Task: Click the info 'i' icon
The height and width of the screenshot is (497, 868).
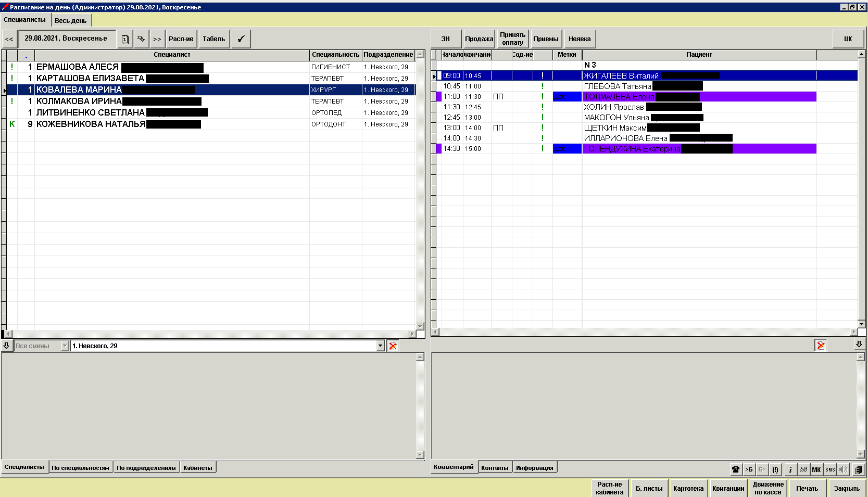Action: point(790,469)
